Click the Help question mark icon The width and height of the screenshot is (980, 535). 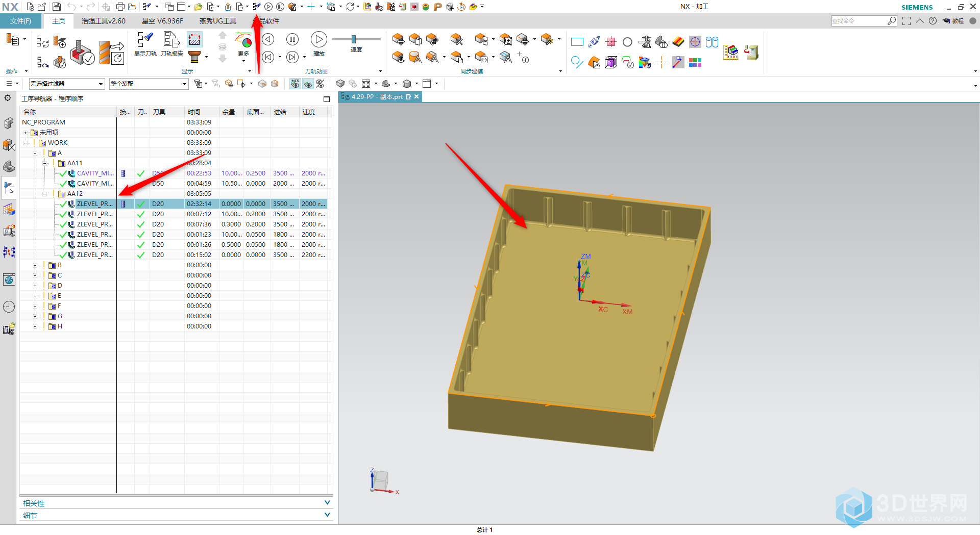click(933, 21)
